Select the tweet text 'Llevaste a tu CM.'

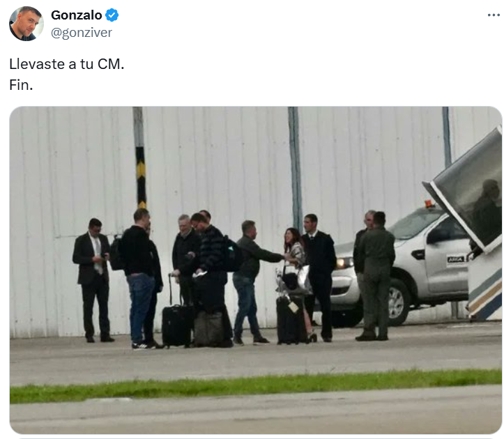(66, 64)
